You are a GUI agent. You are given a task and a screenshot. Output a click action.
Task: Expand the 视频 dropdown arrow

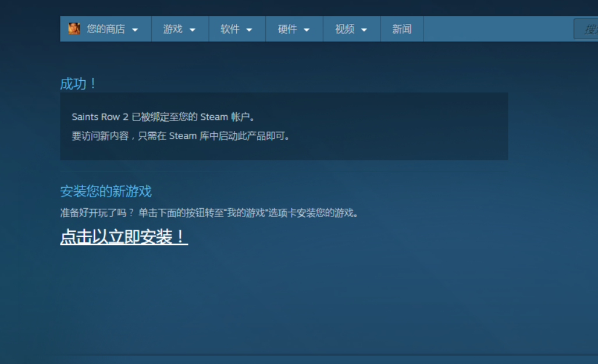coord(364,30)
